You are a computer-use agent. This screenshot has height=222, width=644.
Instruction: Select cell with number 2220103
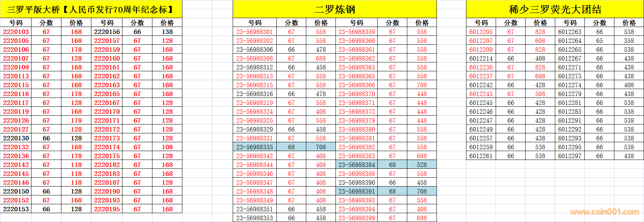(x=16, y=32)
